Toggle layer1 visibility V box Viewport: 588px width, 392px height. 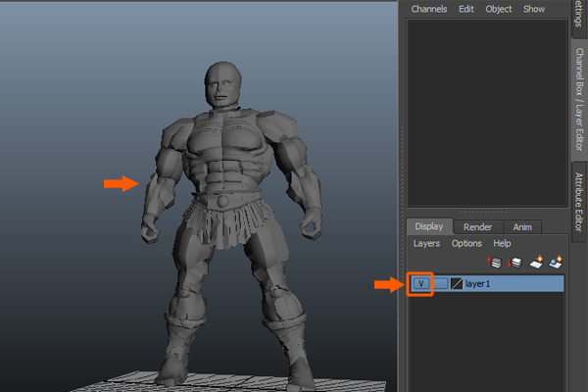pos(421,283)
